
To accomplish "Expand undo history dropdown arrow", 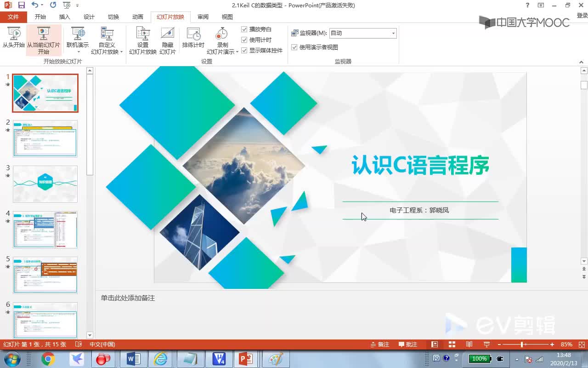I will click(42, 6).
